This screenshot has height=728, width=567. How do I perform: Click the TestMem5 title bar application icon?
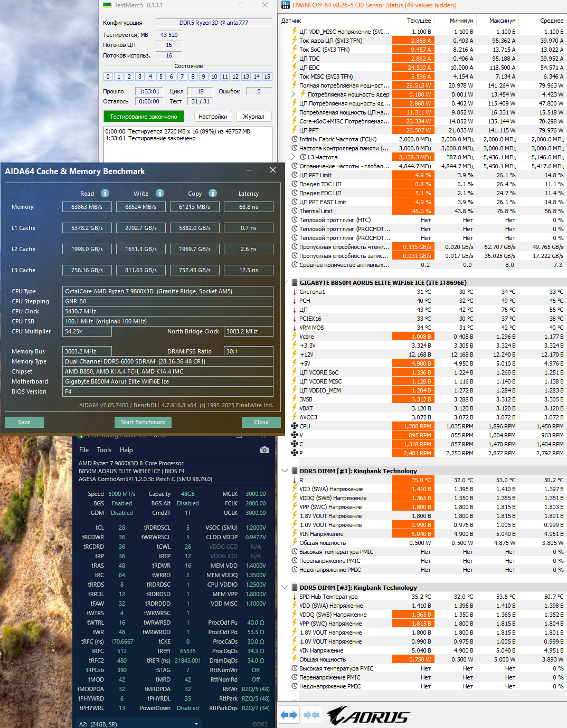[107, 5]
